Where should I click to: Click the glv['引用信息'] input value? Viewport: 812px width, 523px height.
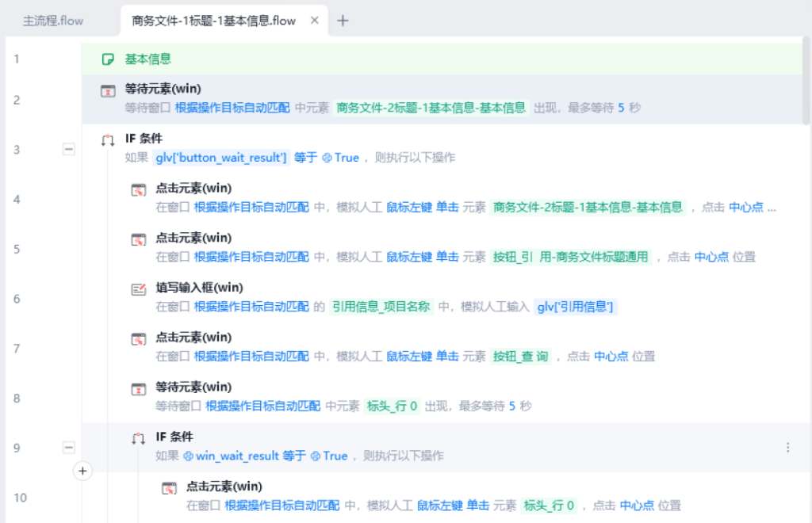coord(576,307)
